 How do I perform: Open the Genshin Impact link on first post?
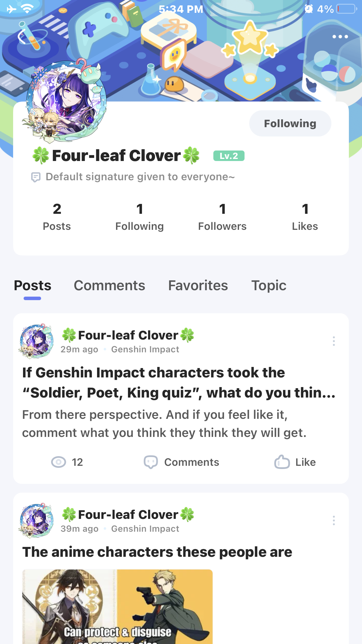[145, 349]
